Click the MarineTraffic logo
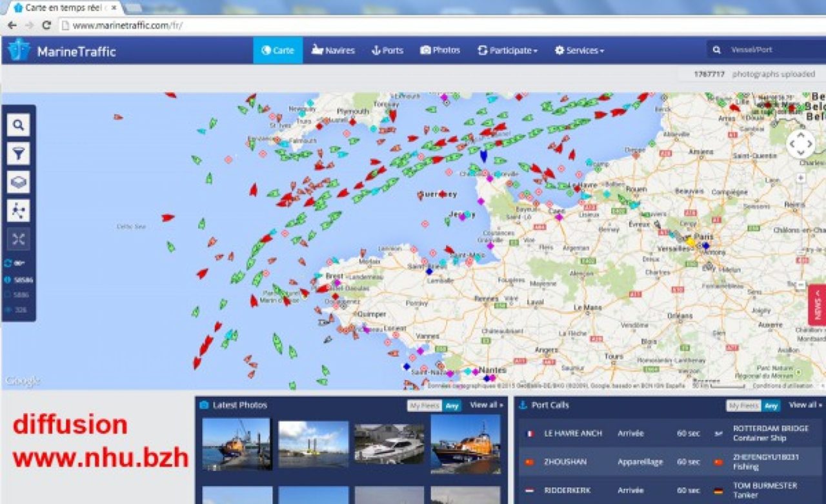Viewport: 826px width, 504px height. point(62,51)
